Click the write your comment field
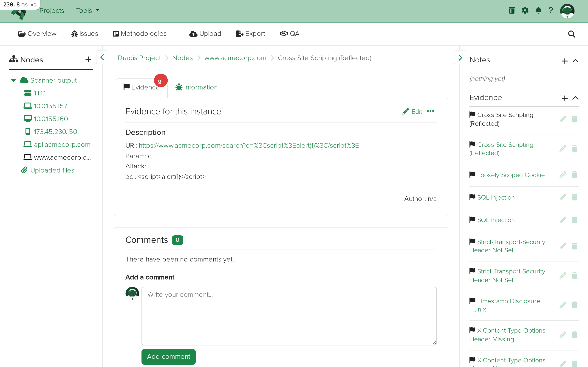Viewport: 588px width, 367px height. point(289,316)
